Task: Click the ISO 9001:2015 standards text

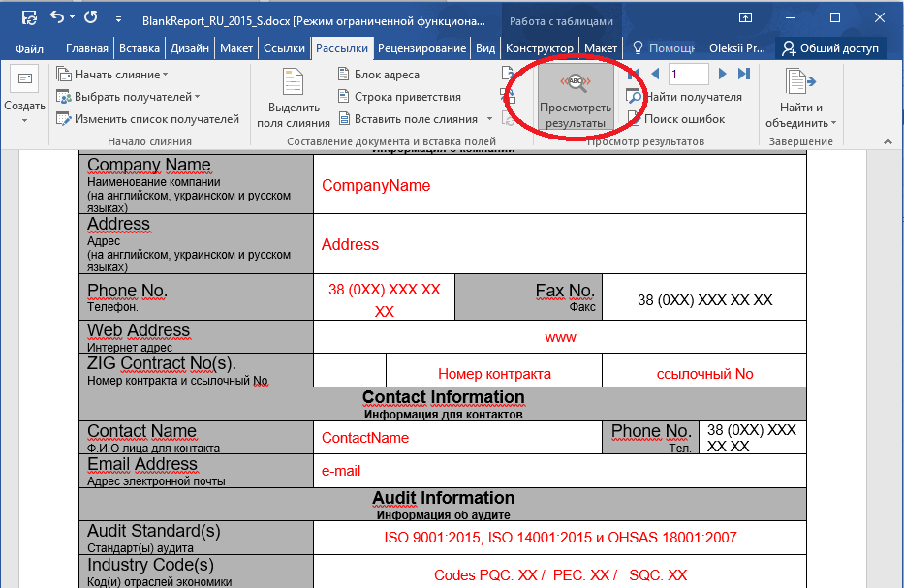Action: click(x=560, y=538)
